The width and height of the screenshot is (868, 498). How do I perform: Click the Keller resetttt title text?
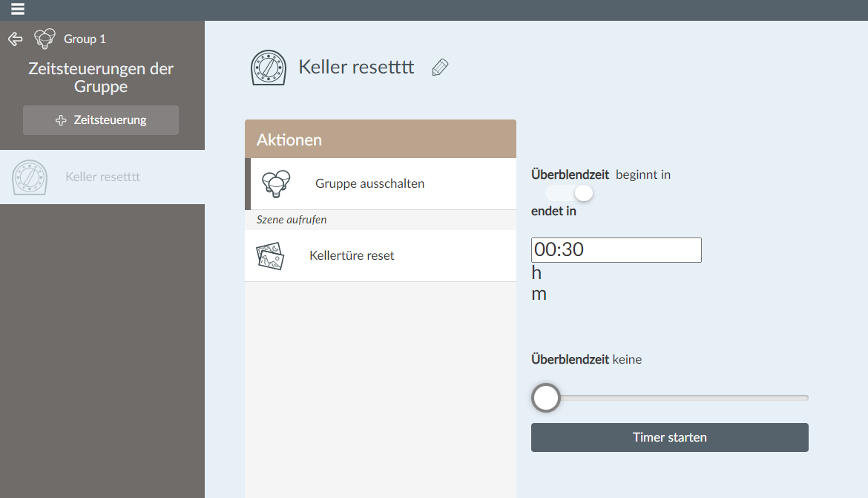[356, 67]
